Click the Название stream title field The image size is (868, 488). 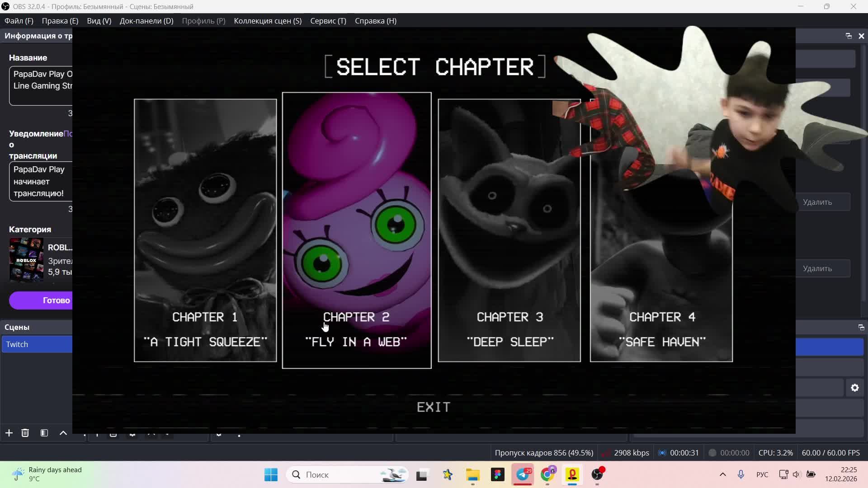point(42,85)
